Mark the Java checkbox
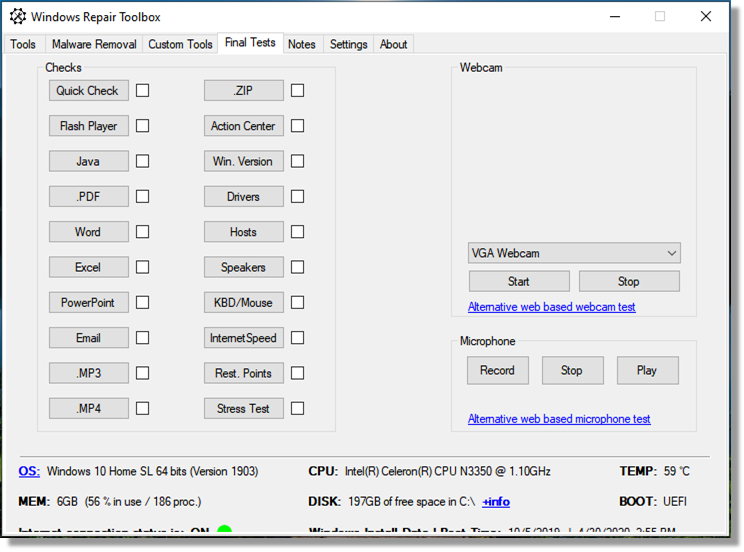 pos(142,161)
